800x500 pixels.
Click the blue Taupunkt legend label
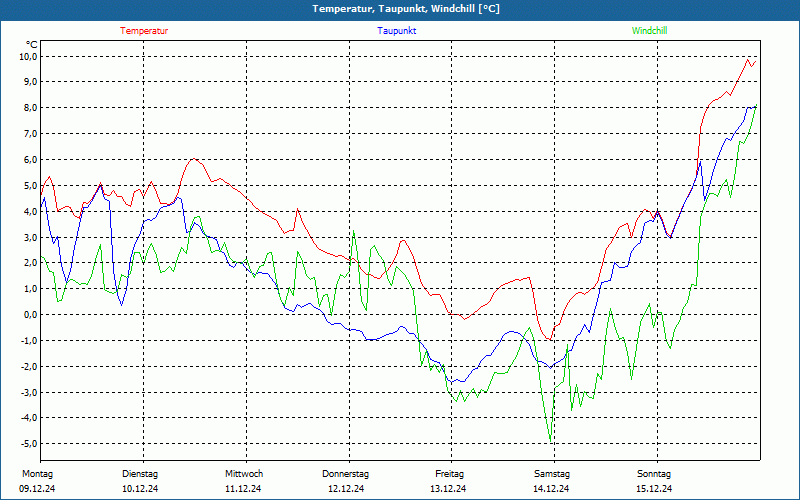pyautogui.click(x=396, y=31)
